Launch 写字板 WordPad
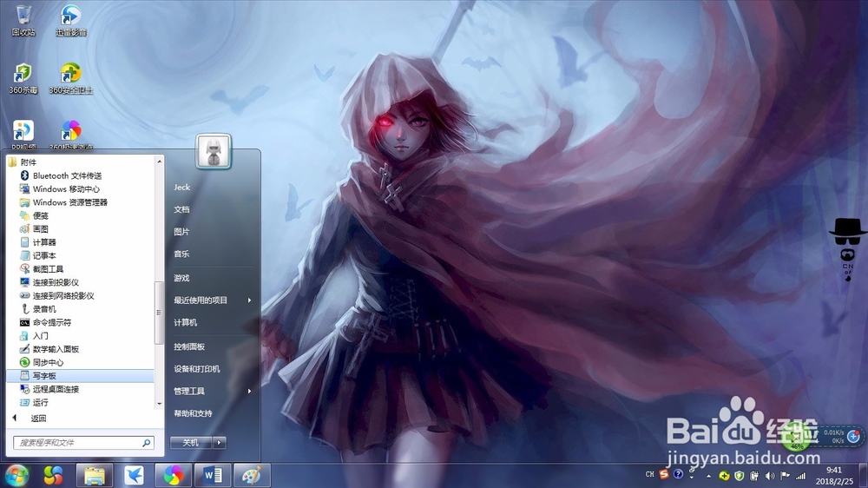 (80, 376)
